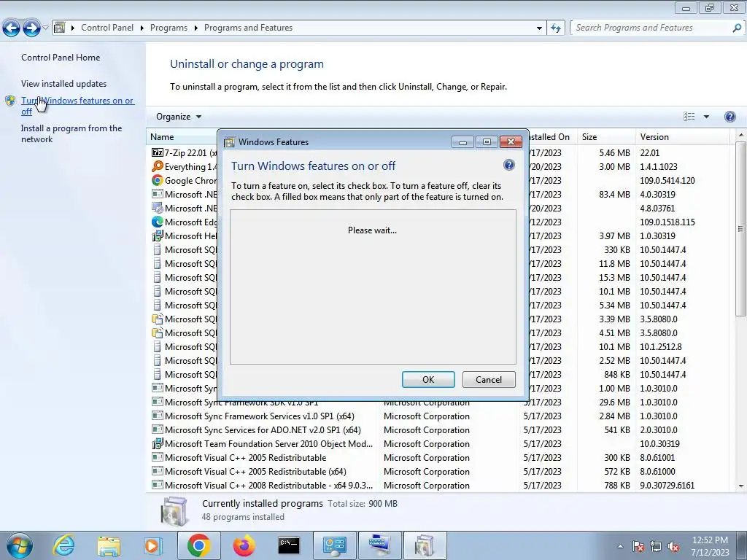Click the Refresh button in address bar

point(555,28)
